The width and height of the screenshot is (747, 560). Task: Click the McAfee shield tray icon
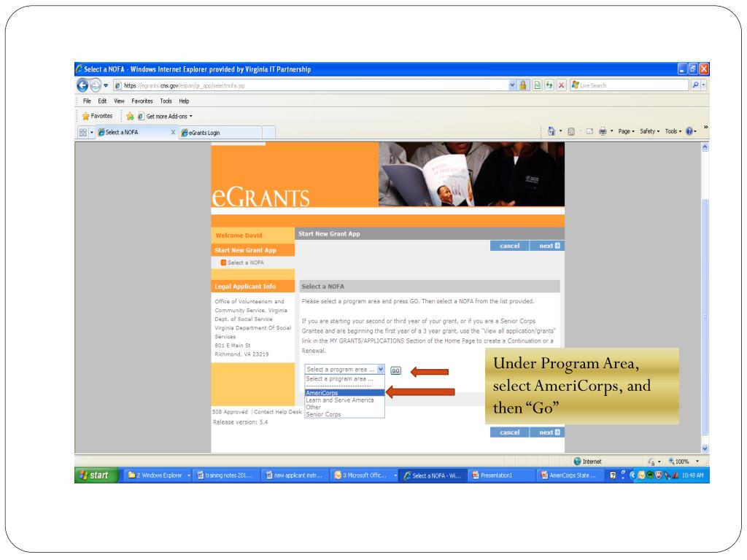(659, 475)
